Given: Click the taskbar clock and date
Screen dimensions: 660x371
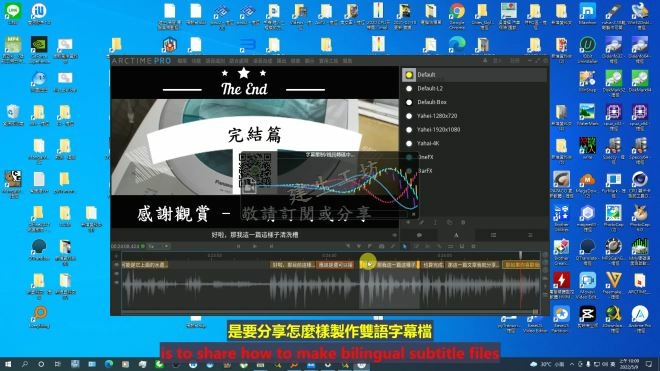Looking at the screenshot, I should (x=629, y=364).
